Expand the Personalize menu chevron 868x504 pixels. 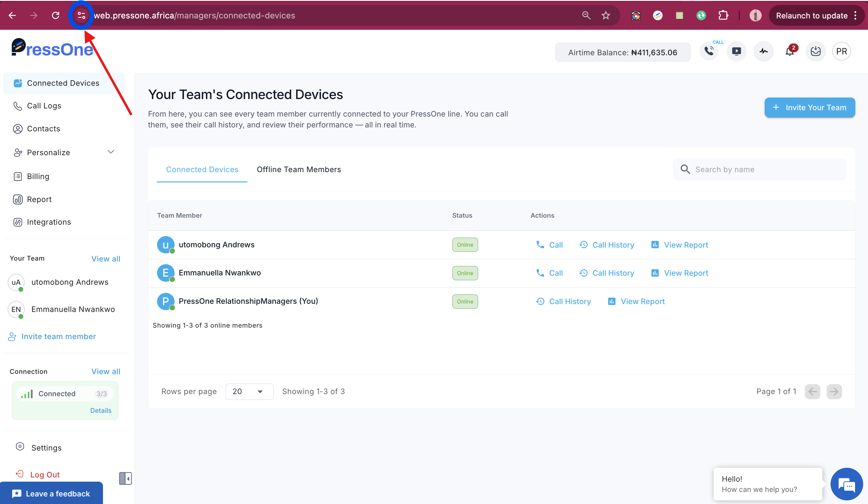point(111,152)
